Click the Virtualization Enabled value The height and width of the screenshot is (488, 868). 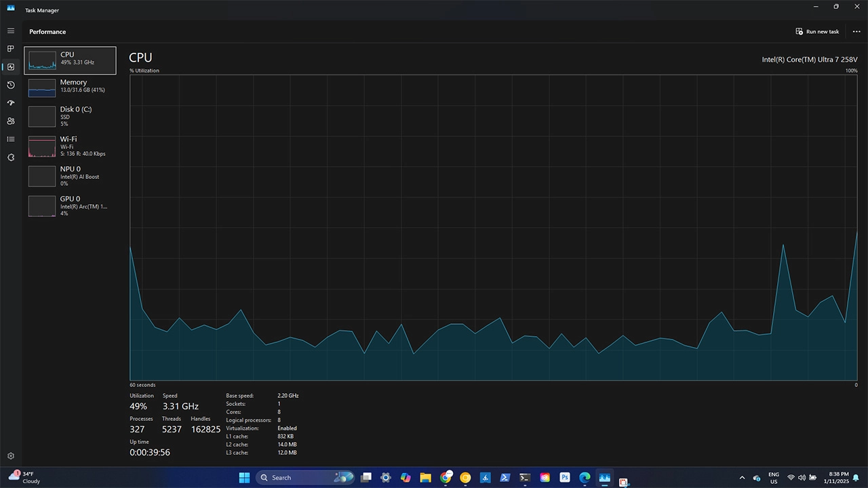pos(287,428)
